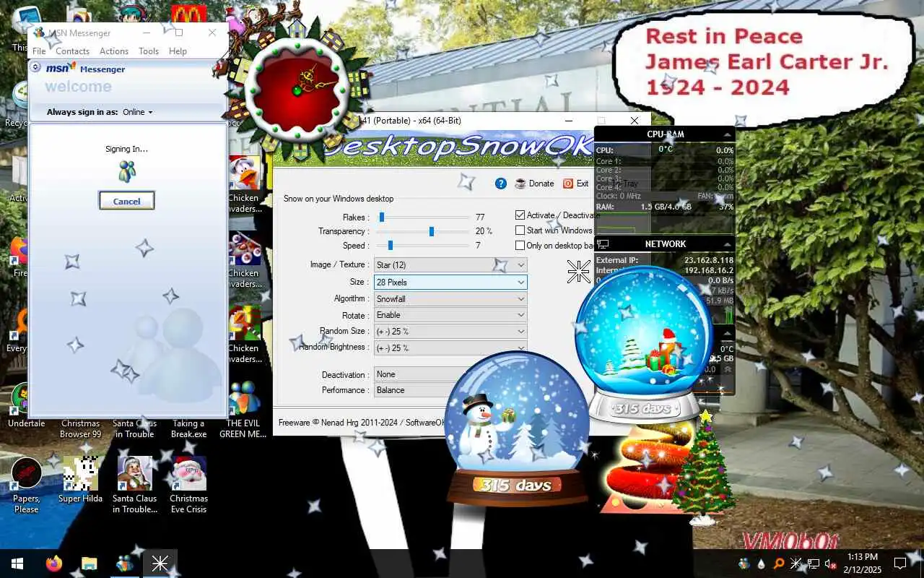This screenshot has width=924, height=578.
Task: Collapse the NETWORK gadget header arrow
Action: (x=727, y=244)
